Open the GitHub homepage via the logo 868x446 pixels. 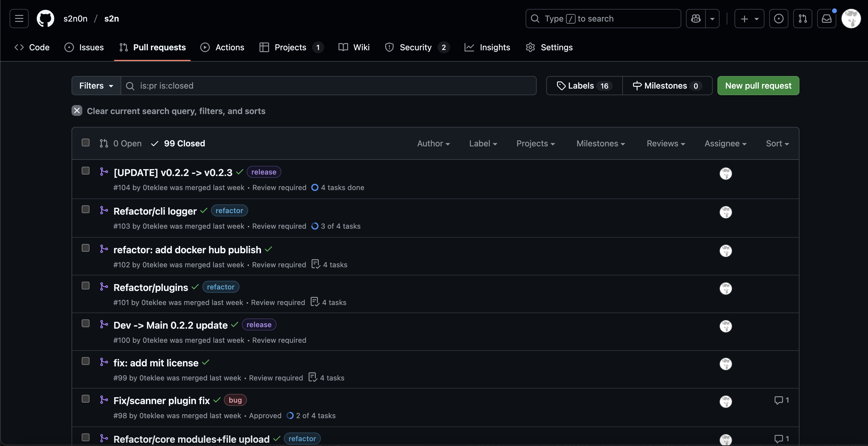click(45, 18)
